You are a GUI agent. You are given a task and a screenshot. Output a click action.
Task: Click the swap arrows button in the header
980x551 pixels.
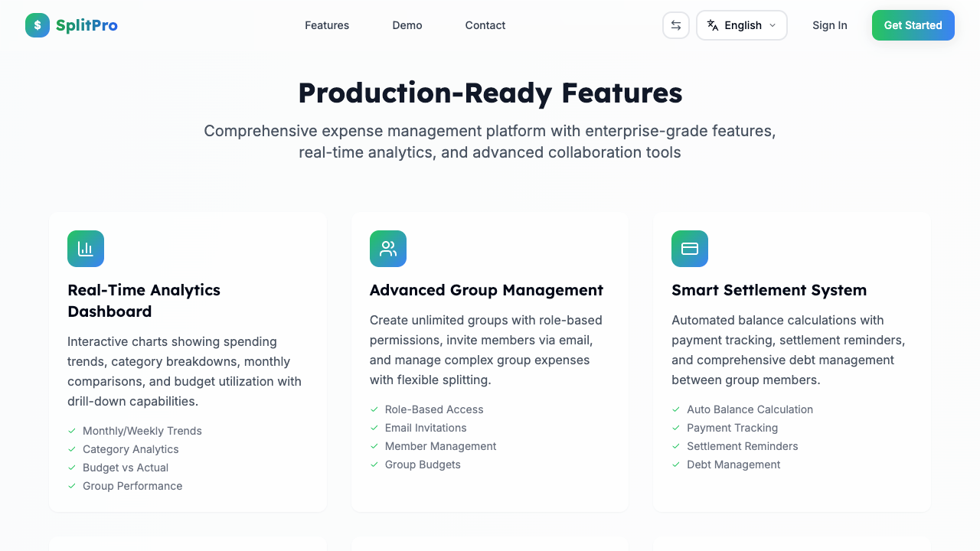click(675, 25)
